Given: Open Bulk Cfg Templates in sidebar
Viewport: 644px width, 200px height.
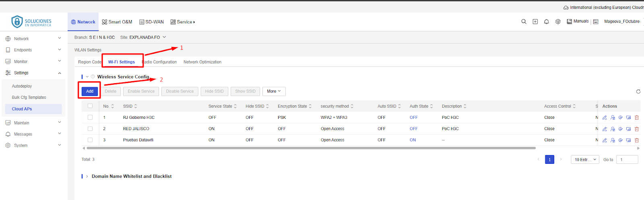Looking at the screenshot, I should pos(29,98).
